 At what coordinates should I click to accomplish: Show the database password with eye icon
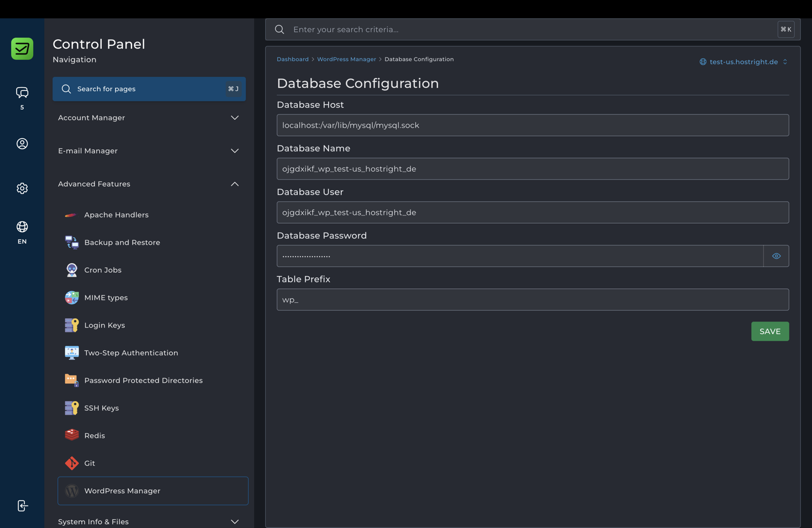pos(776,256)
